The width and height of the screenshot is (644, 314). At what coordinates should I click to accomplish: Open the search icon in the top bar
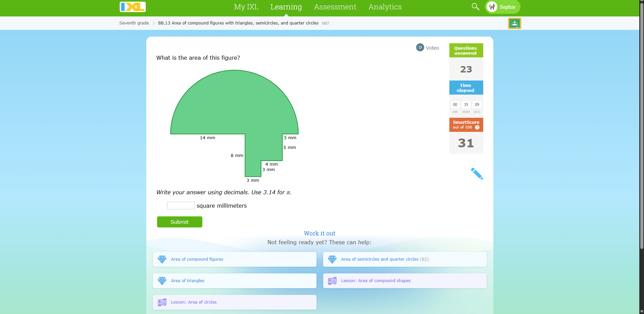(475, 7)
